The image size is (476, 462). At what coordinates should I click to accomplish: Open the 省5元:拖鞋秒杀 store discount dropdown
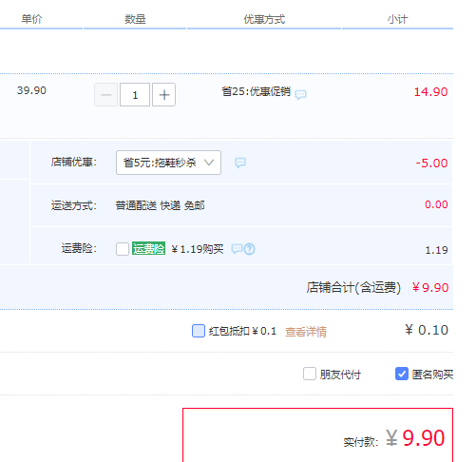[168, 163]
